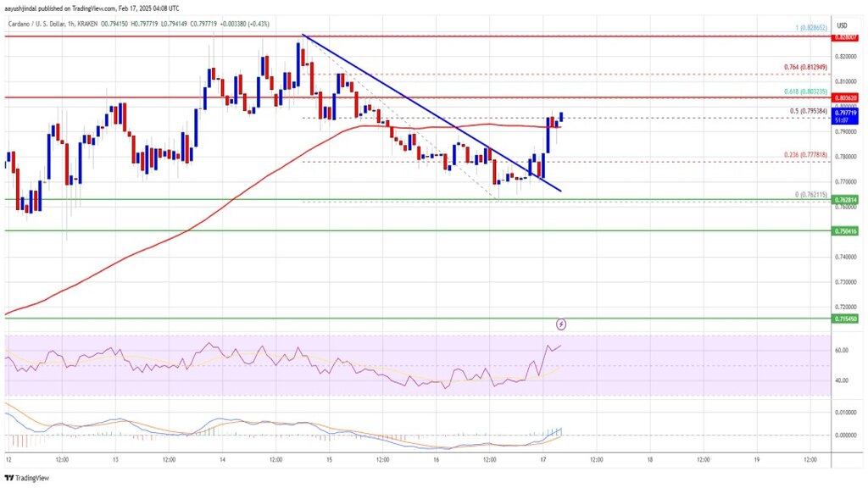Select the 0.764 Fibonacci level label

click(805, 67)
